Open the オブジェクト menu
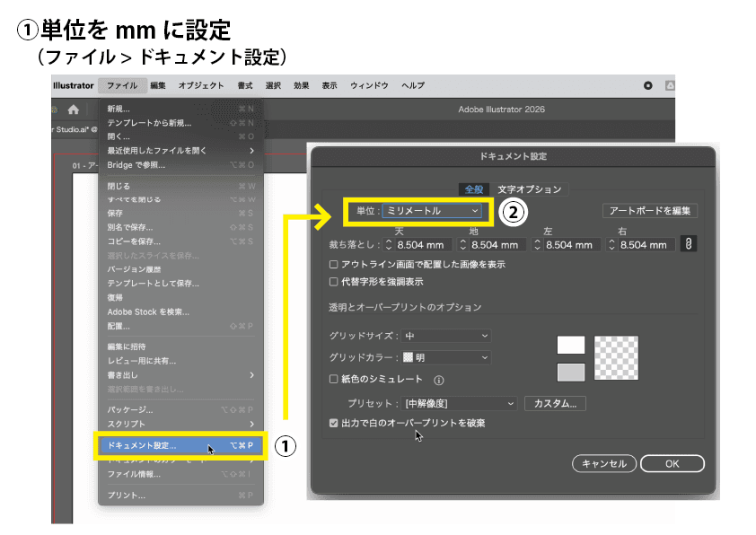 click(x=201, y=86)
